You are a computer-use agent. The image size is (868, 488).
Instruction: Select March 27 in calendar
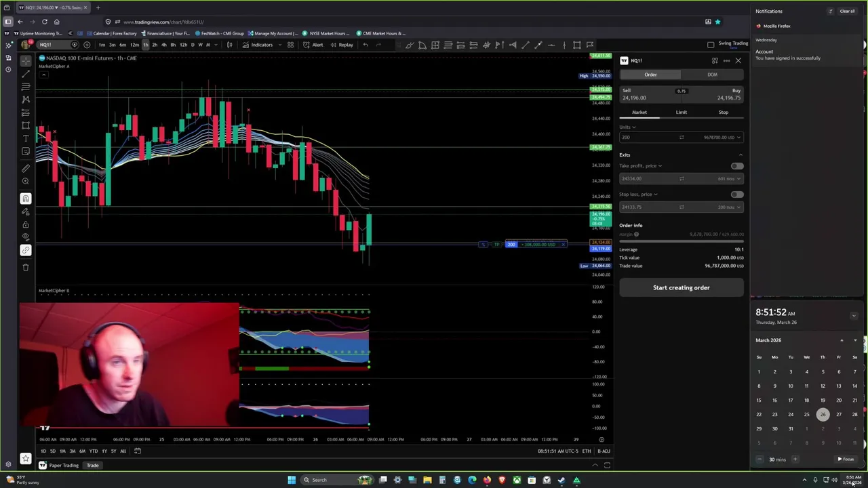(839, 415)
